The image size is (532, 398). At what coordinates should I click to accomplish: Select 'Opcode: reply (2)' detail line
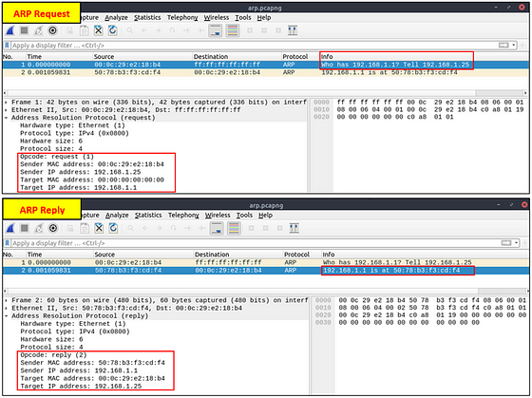tap(53, 355)
